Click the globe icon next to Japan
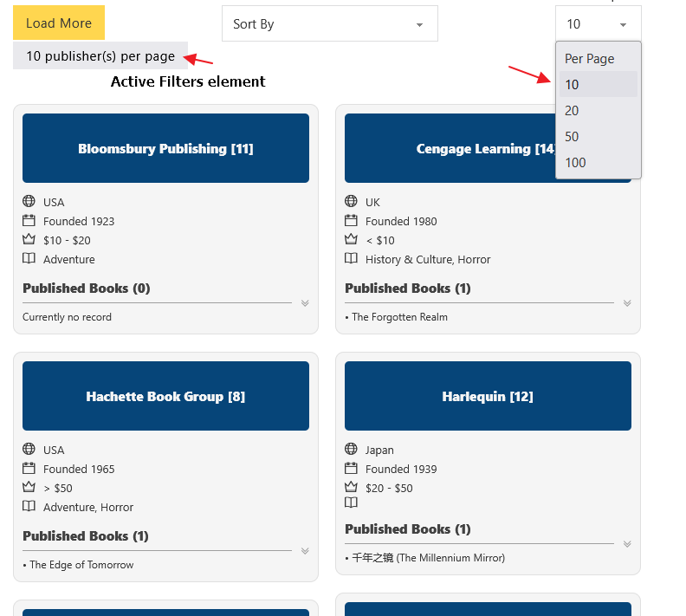 pos(351,450)
